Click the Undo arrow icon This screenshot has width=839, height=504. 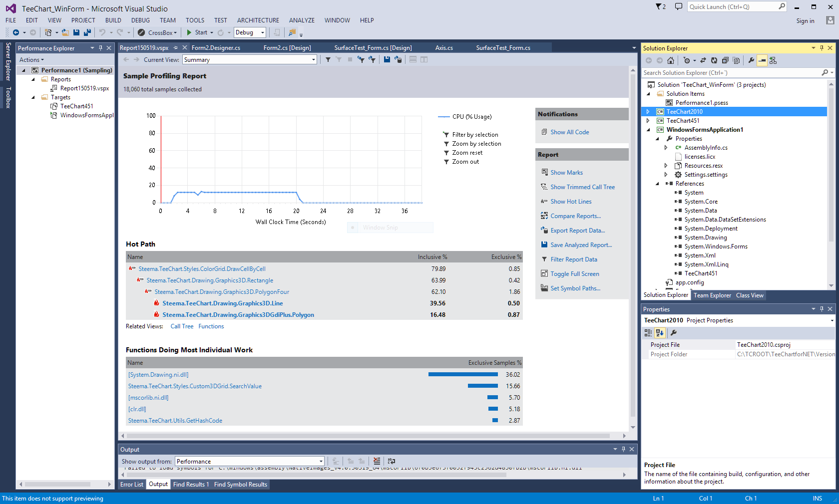pos(102,32)
